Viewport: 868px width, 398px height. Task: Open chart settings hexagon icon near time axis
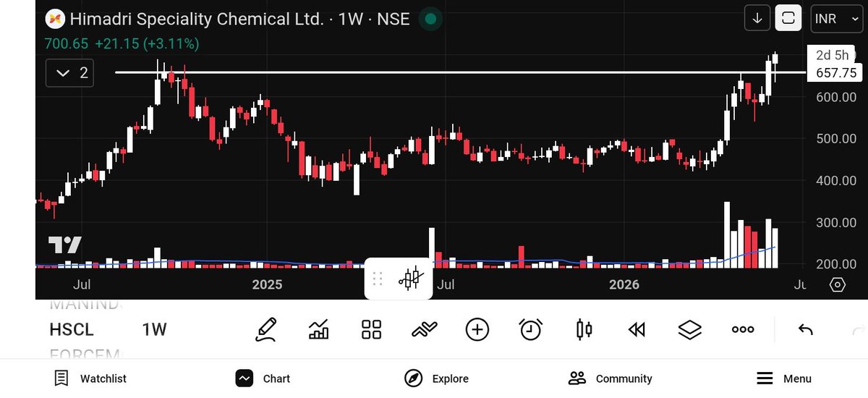[838, 284]
